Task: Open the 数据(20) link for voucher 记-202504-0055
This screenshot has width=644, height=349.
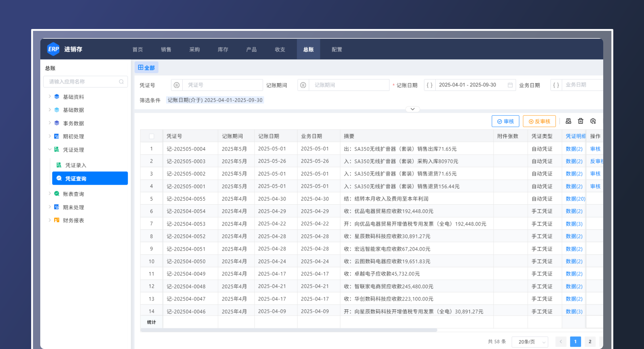Action: (x=575, y=199)
